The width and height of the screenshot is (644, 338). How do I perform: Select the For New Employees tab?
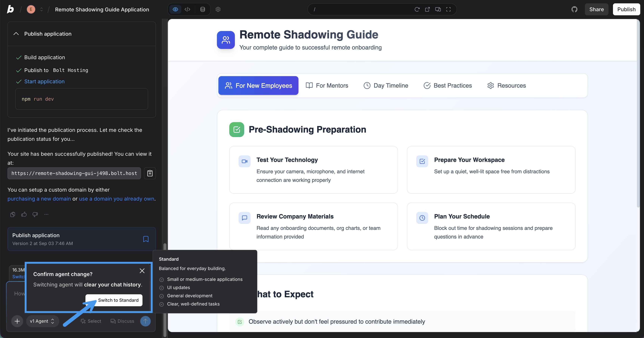[258, 85]
